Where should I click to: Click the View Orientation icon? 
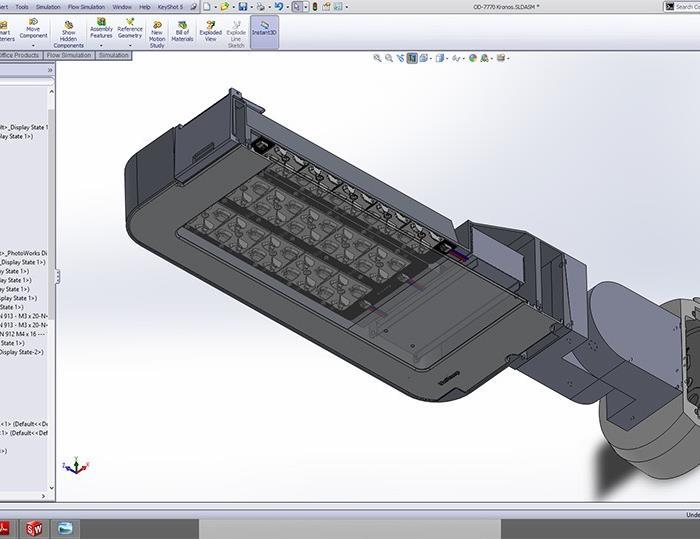click(423, 58)
